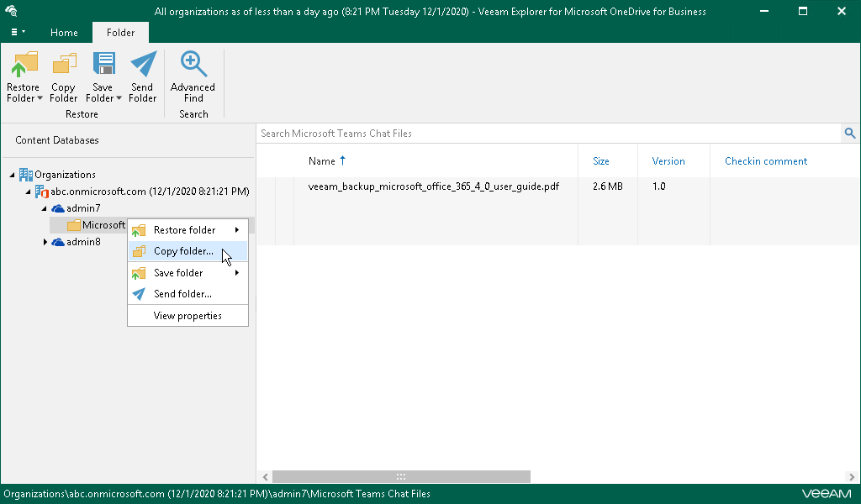Sort by Name column header

click(322, 160)
